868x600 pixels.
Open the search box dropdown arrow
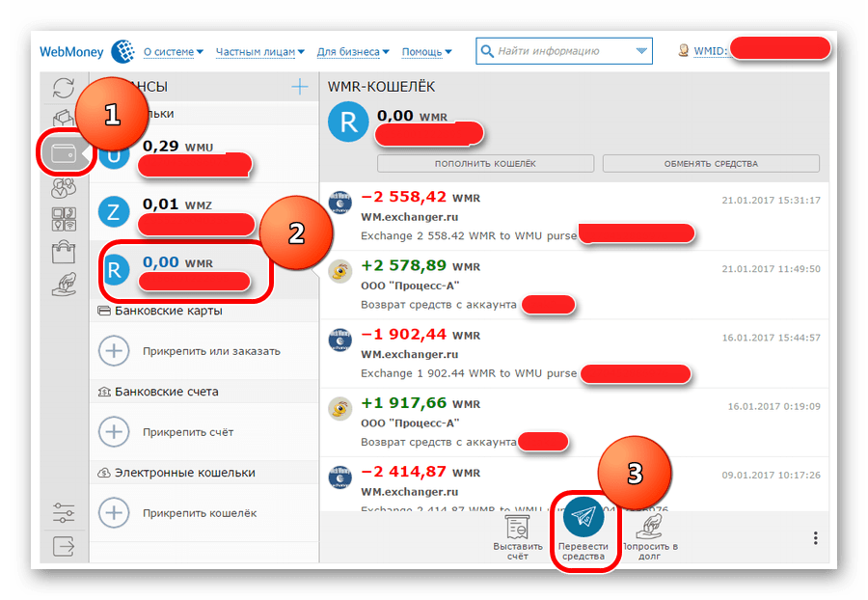pos(641,51)
